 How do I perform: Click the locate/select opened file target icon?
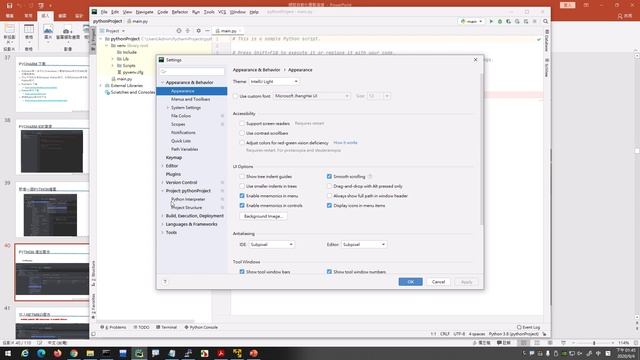(179, 31)
